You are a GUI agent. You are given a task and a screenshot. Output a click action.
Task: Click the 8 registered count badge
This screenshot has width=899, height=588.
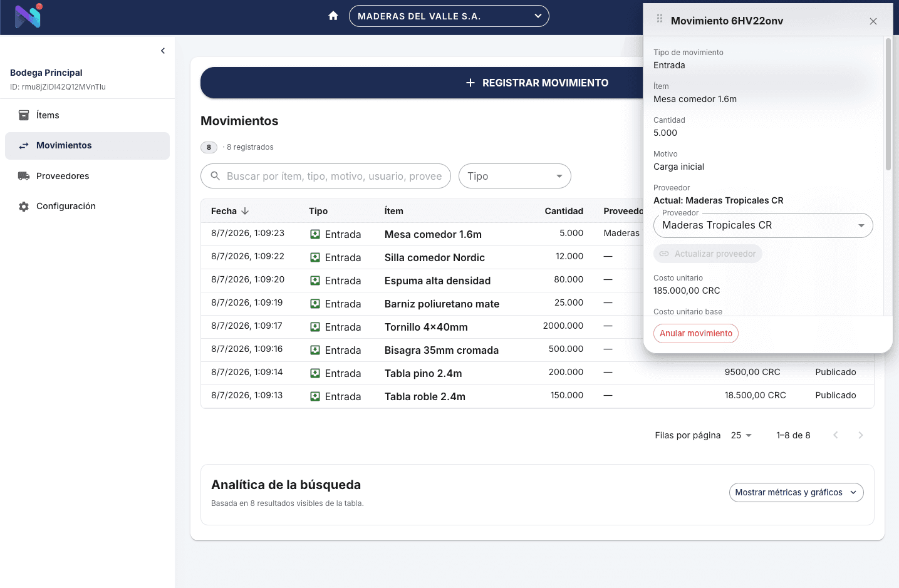209,147
